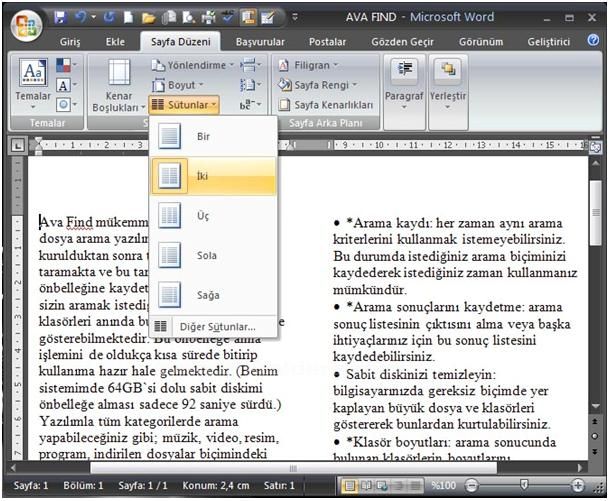Screen dimensions: 609x501
Task: Switch to Geliştirici tab
Action: [548, 42]
